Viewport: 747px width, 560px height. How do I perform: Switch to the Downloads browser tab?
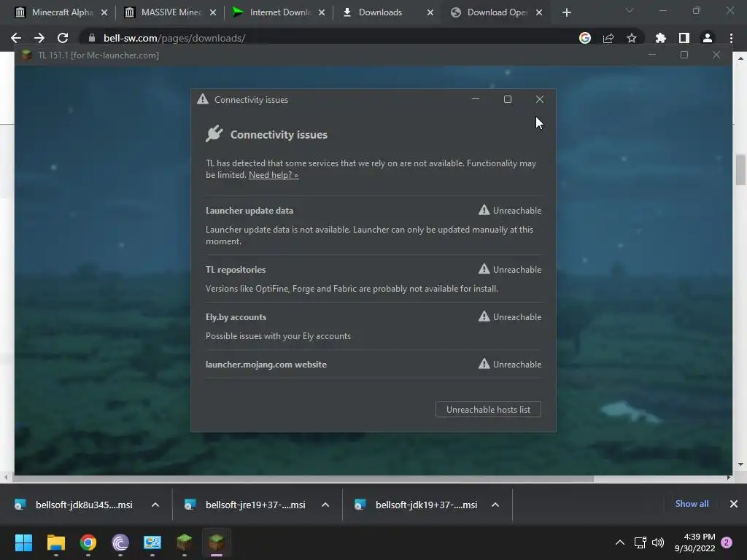tap(388, 12)
